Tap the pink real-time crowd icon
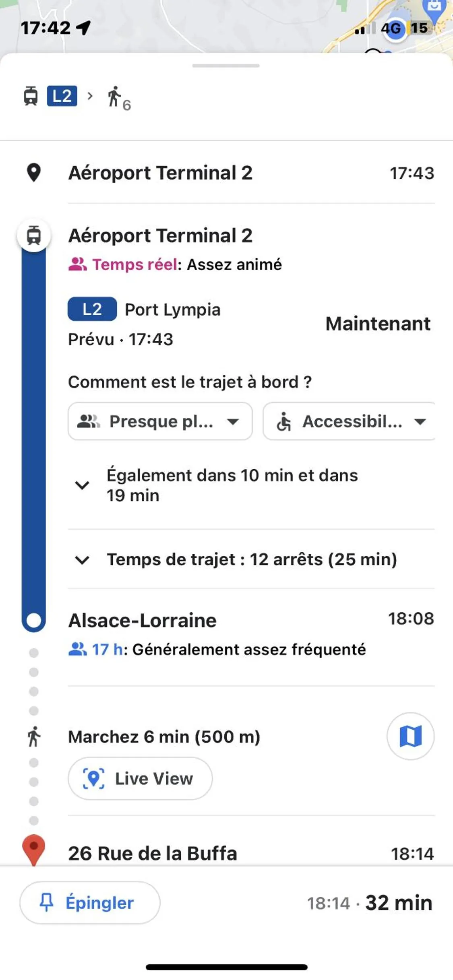 (x=77, y=264)
